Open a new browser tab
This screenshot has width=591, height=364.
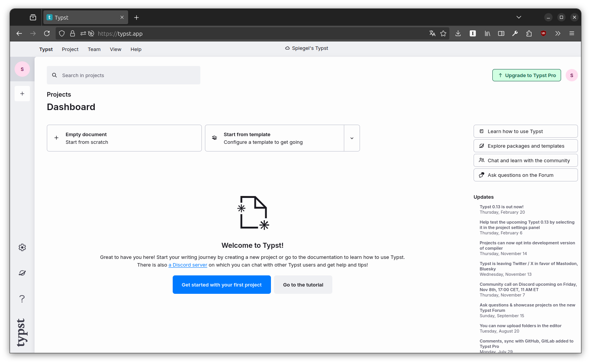[136, 17]
